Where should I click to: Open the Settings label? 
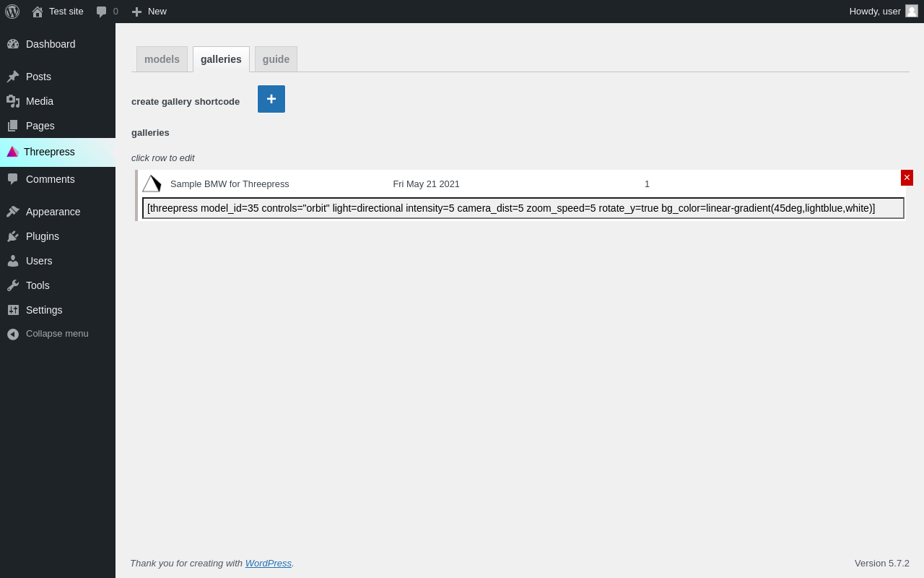click(x=44, y=310)
